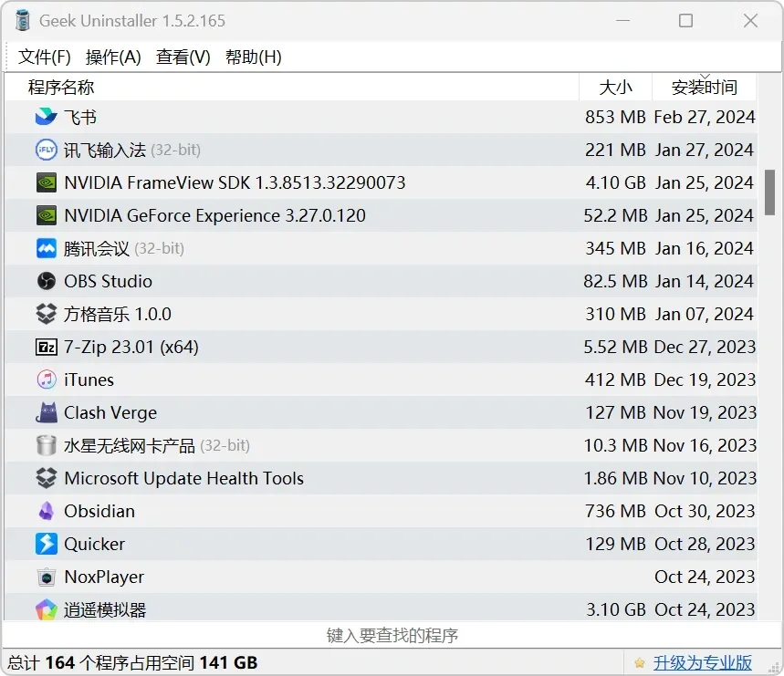Click the 逍遥模拟器 icon
Viewport: 784px width, 676px height.
coord(46,609)
